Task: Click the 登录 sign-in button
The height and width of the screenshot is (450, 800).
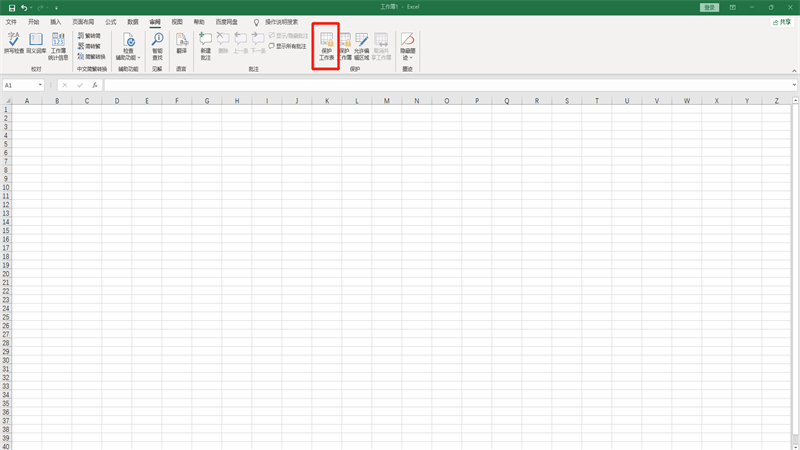Action: coord(709,7)
